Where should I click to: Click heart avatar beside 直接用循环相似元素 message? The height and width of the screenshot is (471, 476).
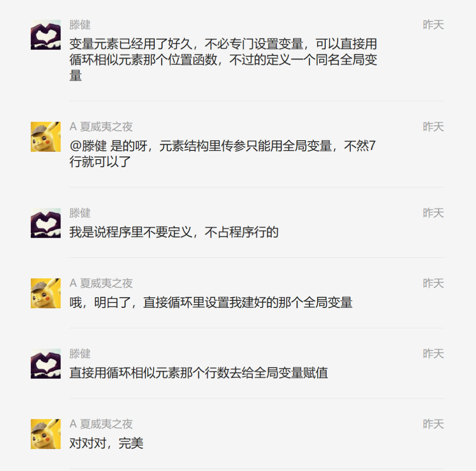[45, 363]
